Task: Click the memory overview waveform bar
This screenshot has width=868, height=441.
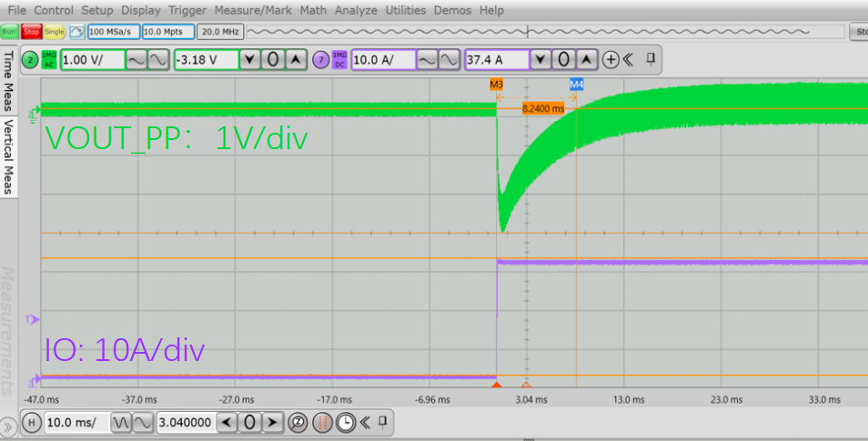Action: (546, 32)
